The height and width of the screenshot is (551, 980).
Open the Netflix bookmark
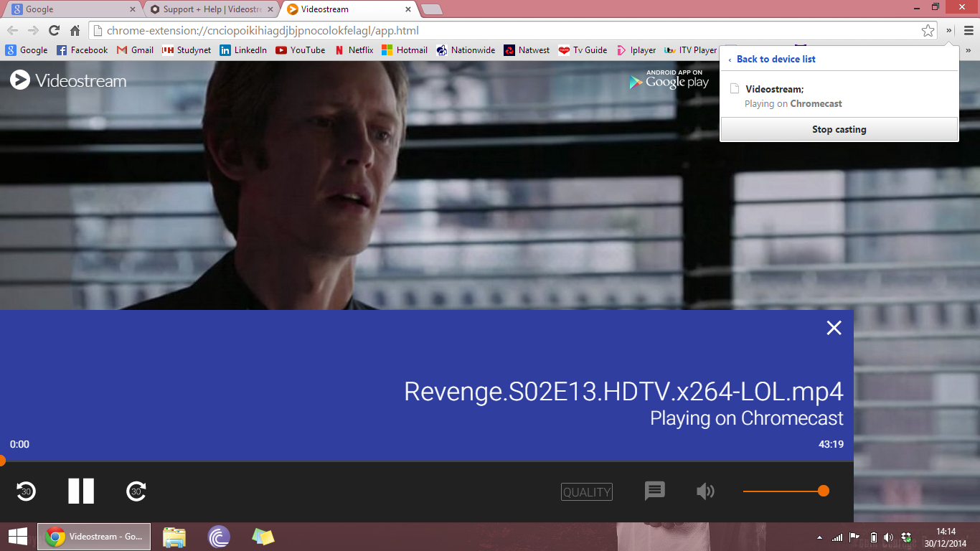tap(354, 50)
